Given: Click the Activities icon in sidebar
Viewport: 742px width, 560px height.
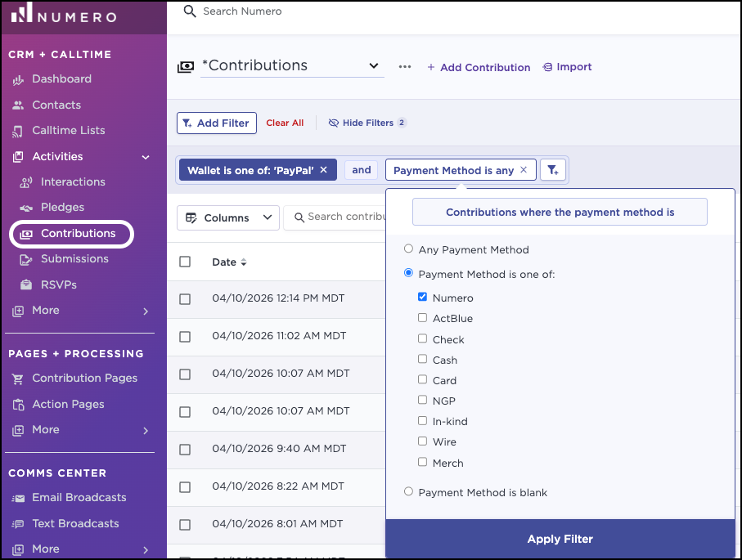Looking at the screenshot, I should click(x=18, y=156).
